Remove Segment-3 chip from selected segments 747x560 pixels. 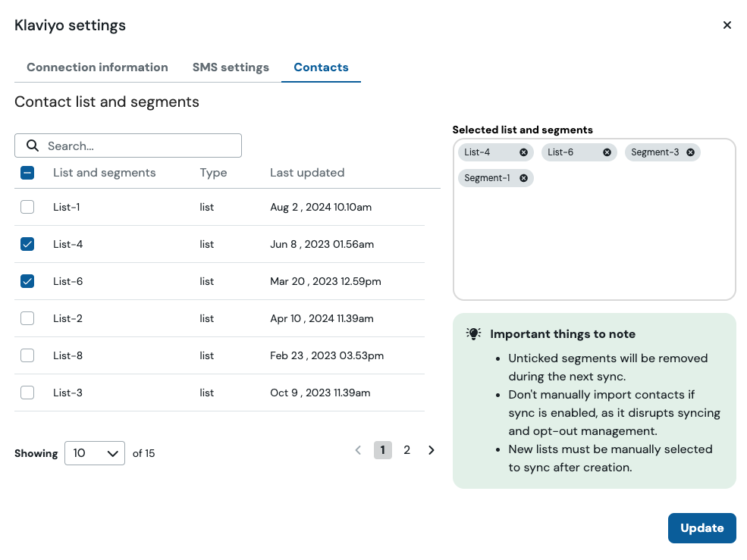pos(690,152)
